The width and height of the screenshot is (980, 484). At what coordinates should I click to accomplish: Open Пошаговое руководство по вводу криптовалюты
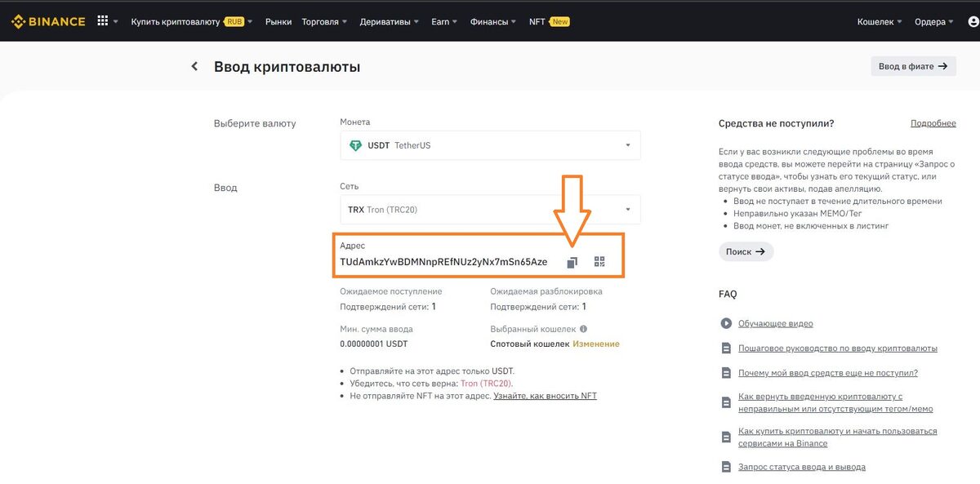point(838,348)
